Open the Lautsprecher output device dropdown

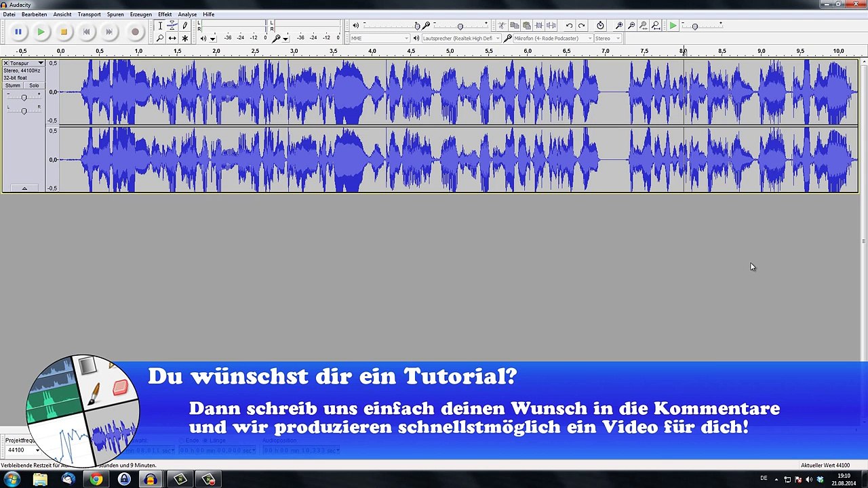pos(461,39)
